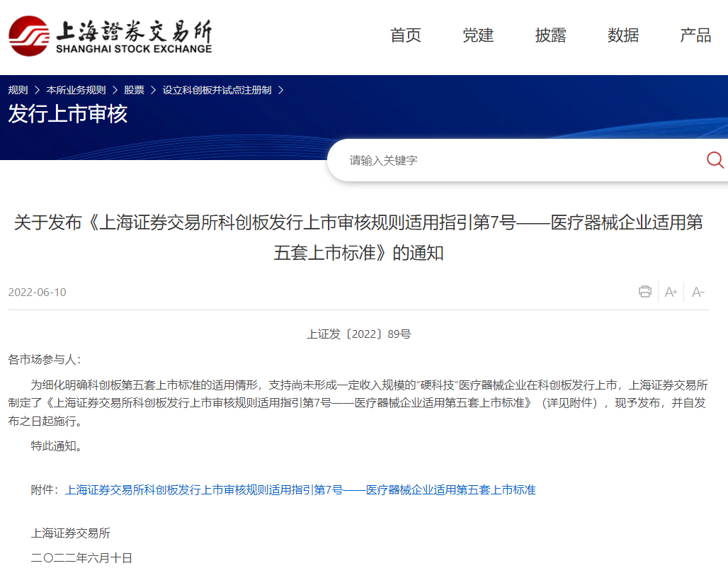Open the 党建 navigation menu
The image size is (728, 573).
[x=477, y=35]
